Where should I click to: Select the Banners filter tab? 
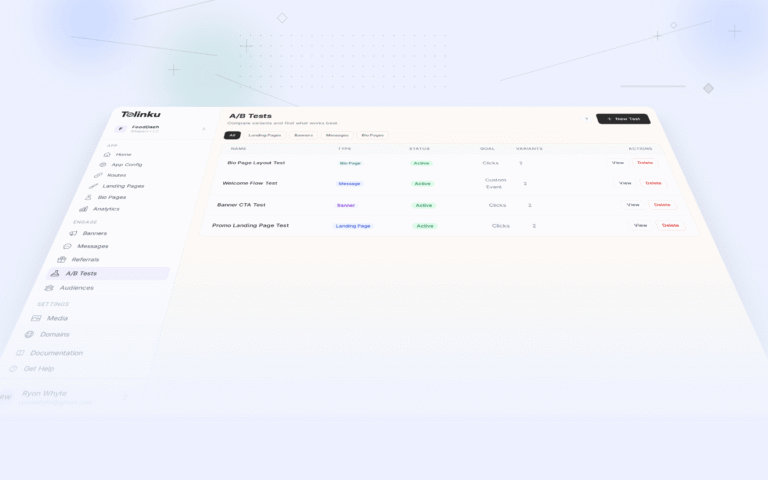click(x=303, y=135)
